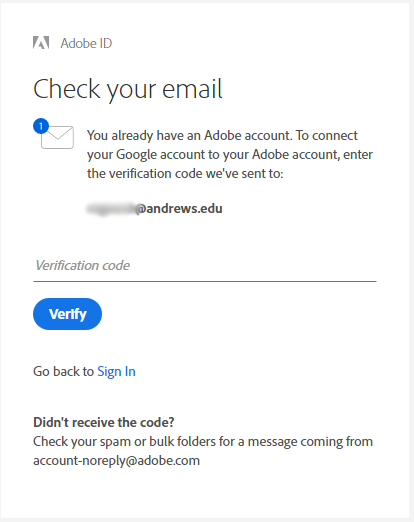
Task: Click the Adobe ID label text
Action: pyautogui.click(x=86, y=43)
